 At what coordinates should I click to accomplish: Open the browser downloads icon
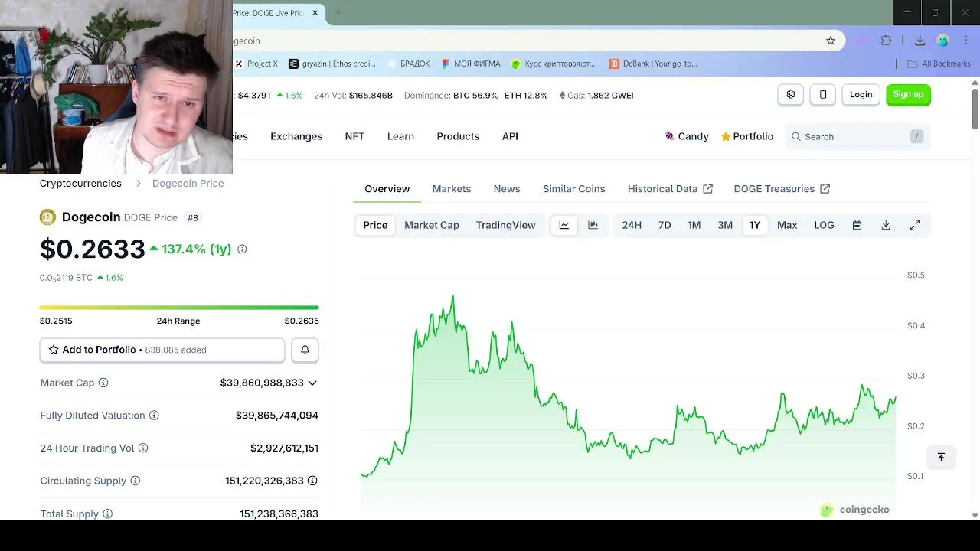click(x=920, y=41)
